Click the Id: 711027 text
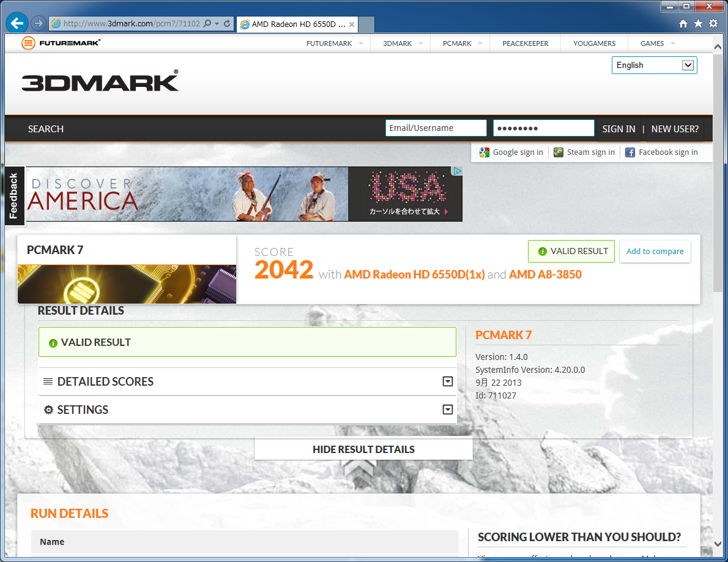Image resolution: width=728 pixels, height=562 pixels. 496,395
